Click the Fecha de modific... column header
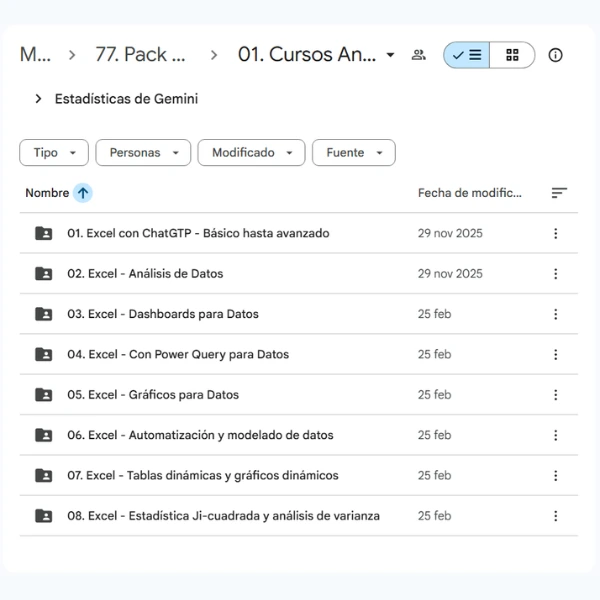Image resolution: width=600 pixels, height=600 pixels. 470,193
